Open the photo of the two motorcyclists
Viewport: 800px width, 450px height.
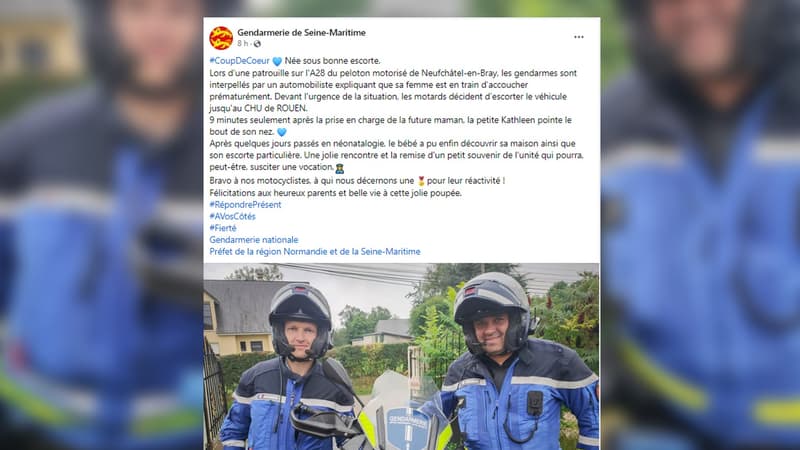click(402, 356)
